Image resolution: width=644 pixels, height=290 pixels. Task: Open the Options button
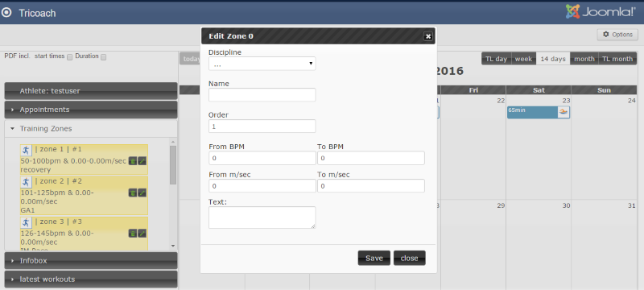tap(617, 35)
